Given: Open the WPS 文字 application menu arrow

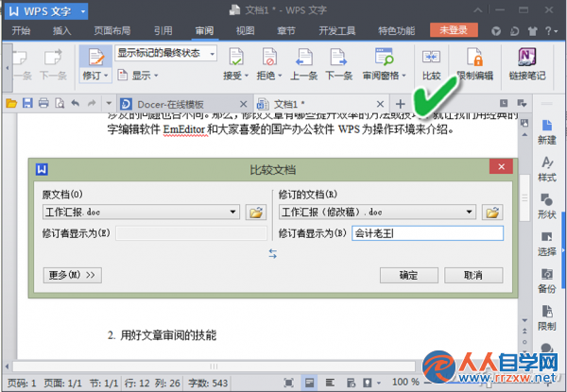Looking at the screenshot, I should coord(83,11).
